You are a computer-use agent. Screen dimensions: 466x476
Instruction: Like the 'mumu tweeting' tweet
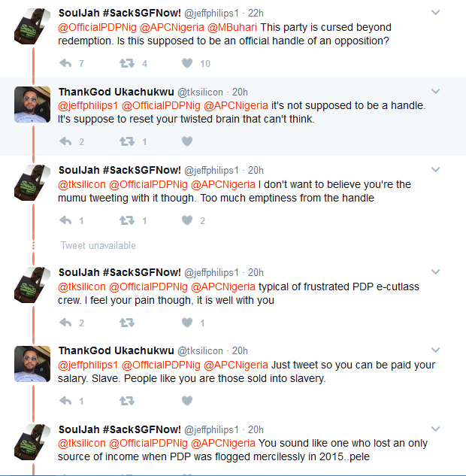[187, 220]
